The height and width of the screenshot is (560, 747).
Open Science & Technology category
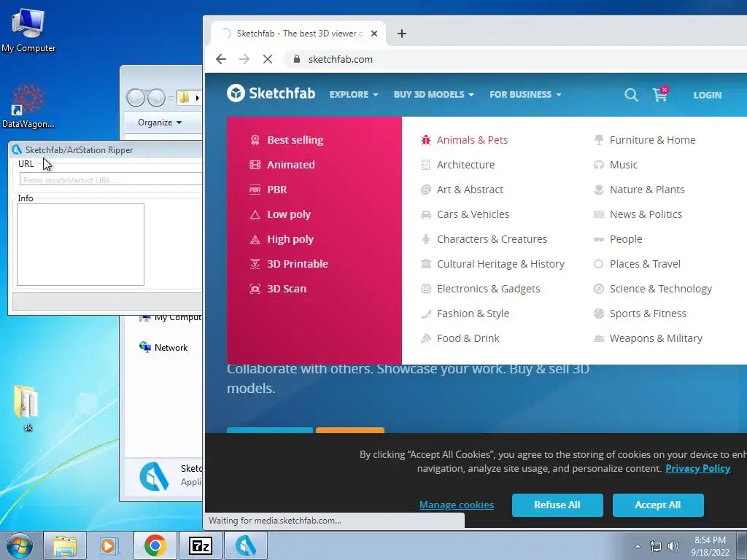point(653,289)
